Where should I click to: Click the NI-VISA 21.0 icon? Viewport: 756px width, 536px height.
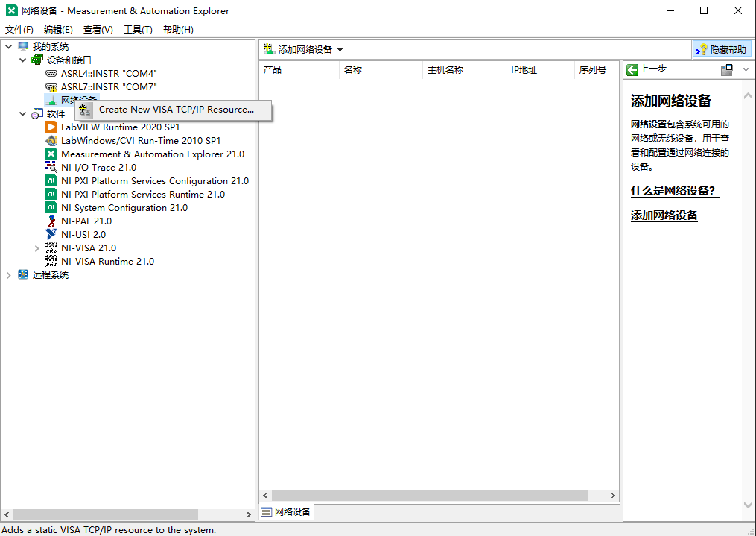pos(51,248)
